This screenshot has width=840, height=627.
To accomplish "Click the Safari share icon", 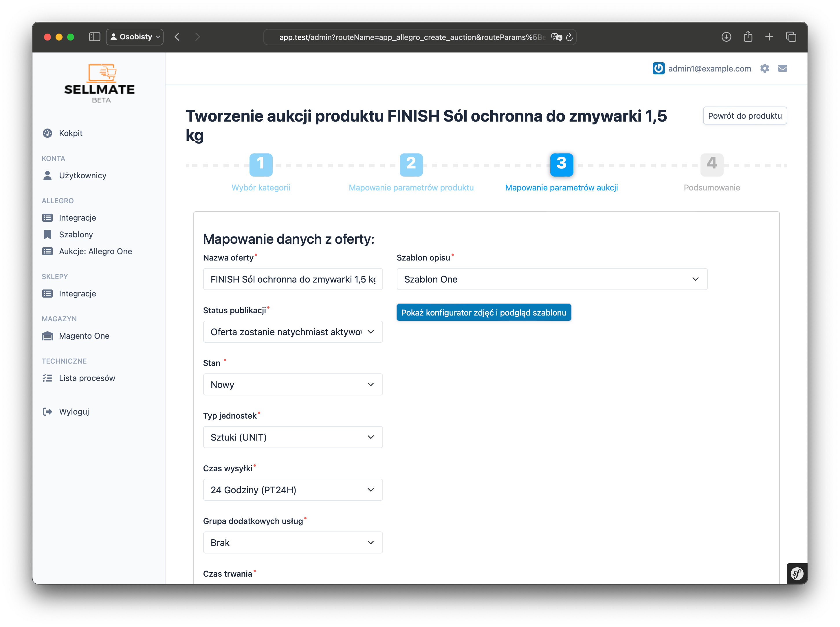I will [748, 36].
